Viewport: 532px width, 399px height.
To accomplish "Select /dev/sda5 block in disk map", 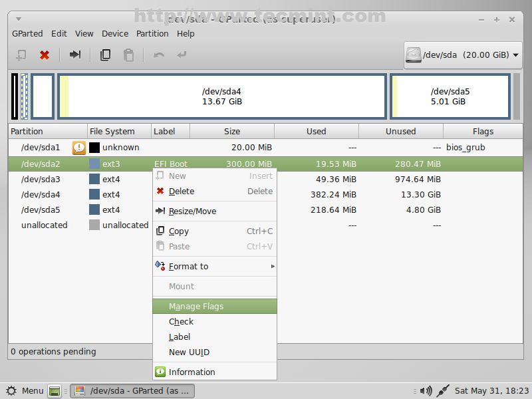I will point(450,96).
